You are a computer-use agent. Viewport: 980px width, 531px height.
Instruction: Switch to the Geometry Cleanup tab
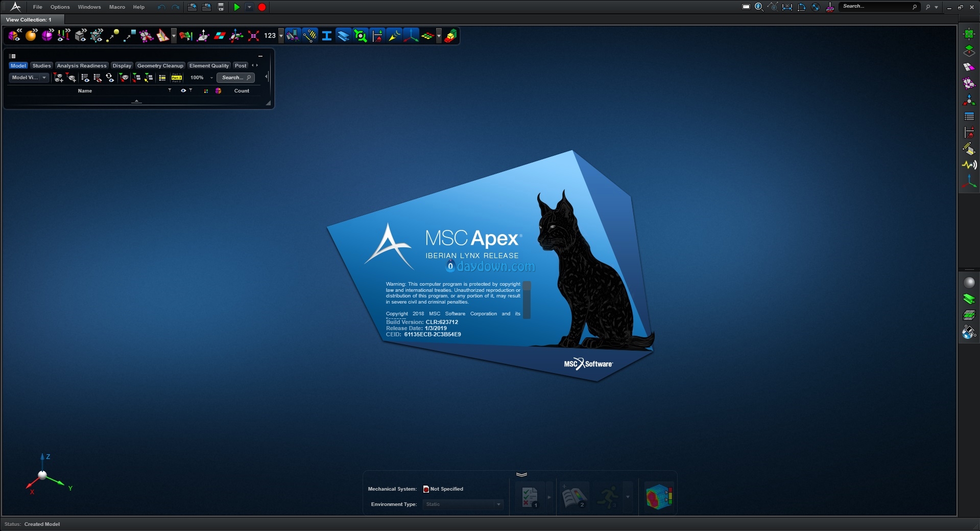[x=160, y=65]
